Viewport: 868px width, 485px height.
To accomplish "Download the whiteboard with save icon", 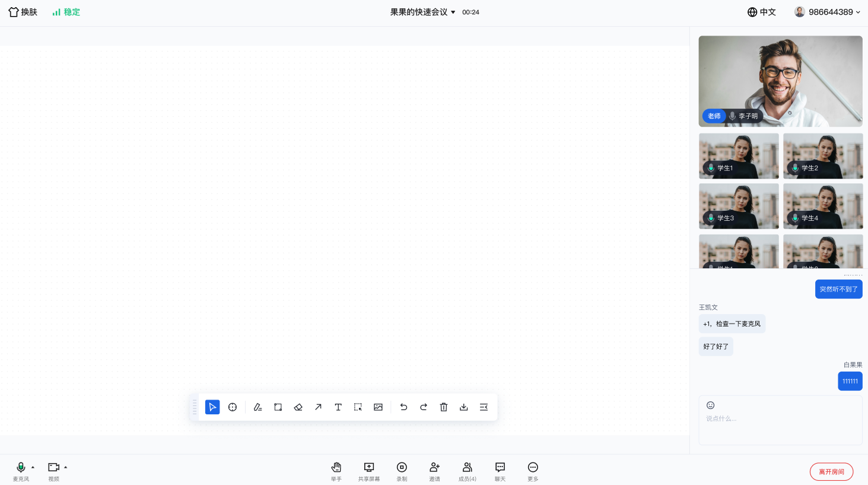I will (x=463, y=407).
